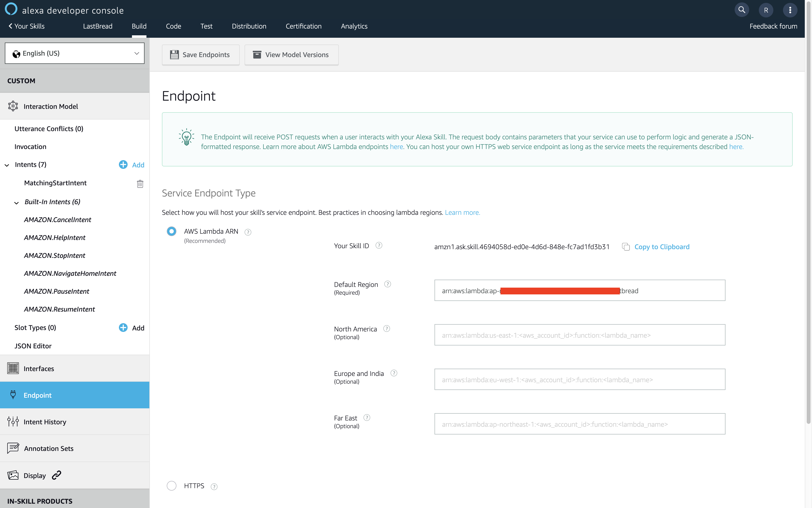Collapse the Built-In Intents (6) chevron
812x508 pixels.
(16, 203)
